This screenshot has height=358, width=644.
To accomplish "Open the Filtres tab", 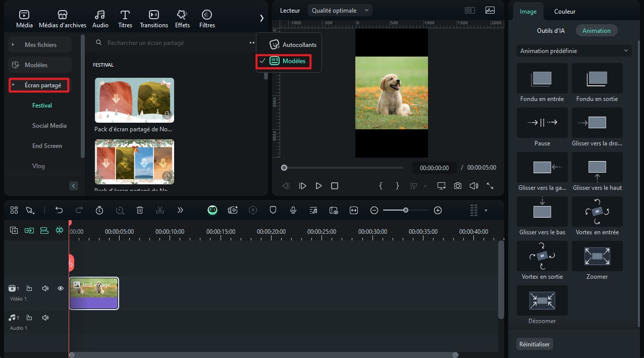I will pyautogui.click(x=207, y=19).
